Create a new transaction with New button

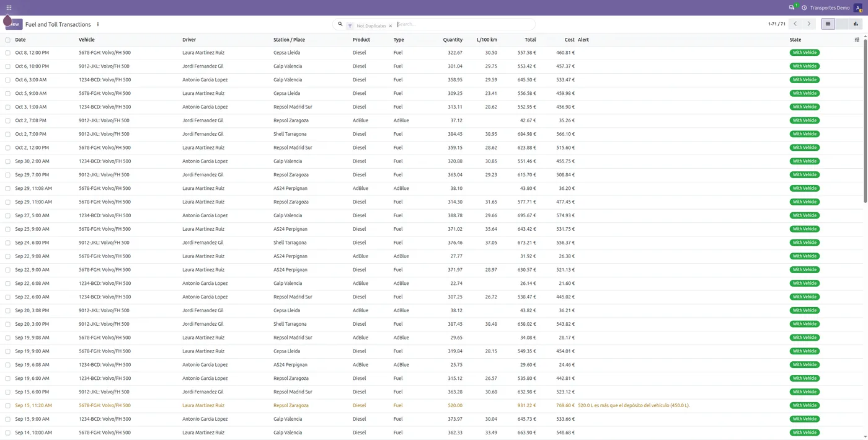(x=14, y=24)
